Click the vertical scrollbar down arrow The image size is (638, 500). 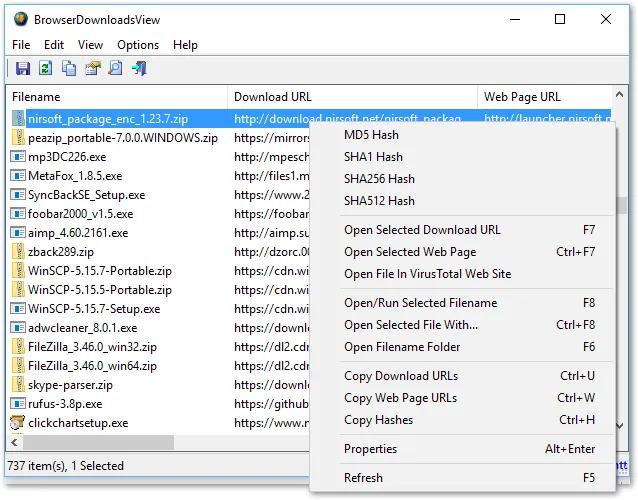pyautogui.click(x=620, y=426)
